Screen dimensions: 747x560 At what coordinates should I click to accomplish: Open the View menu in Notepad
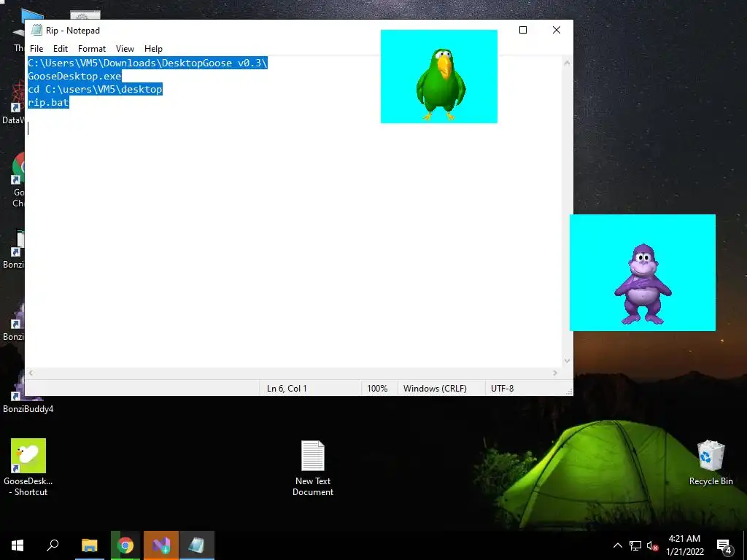tap(125, 49)
